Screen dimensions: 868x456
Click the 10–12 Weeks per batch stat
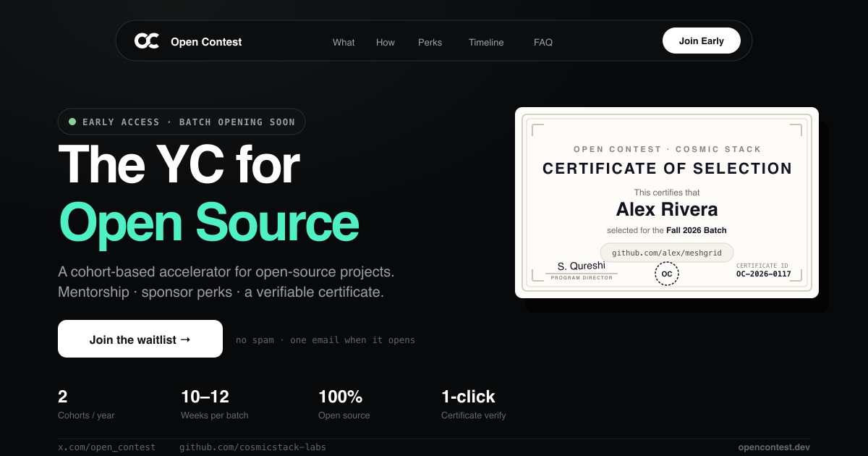point(215,405)
